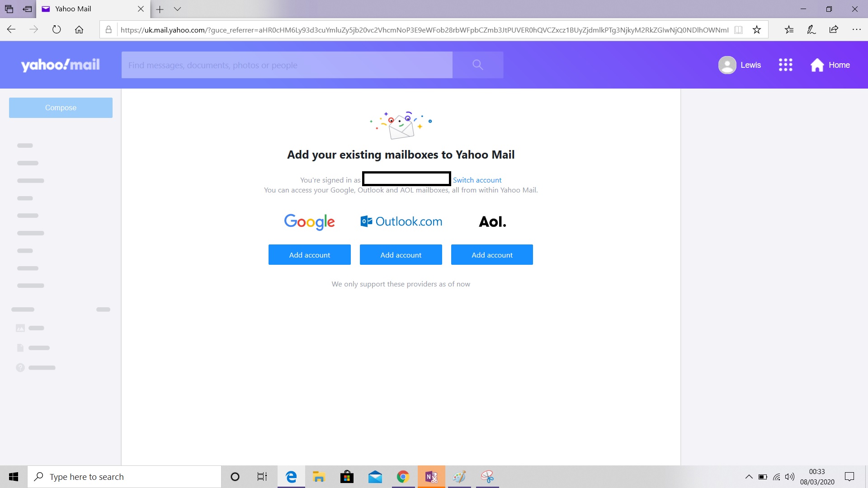Viewport: 868px width, 488px height.
Task: Open the Yahoo apps grid icon
Action: pyautogui.click(x=785, y=65)
